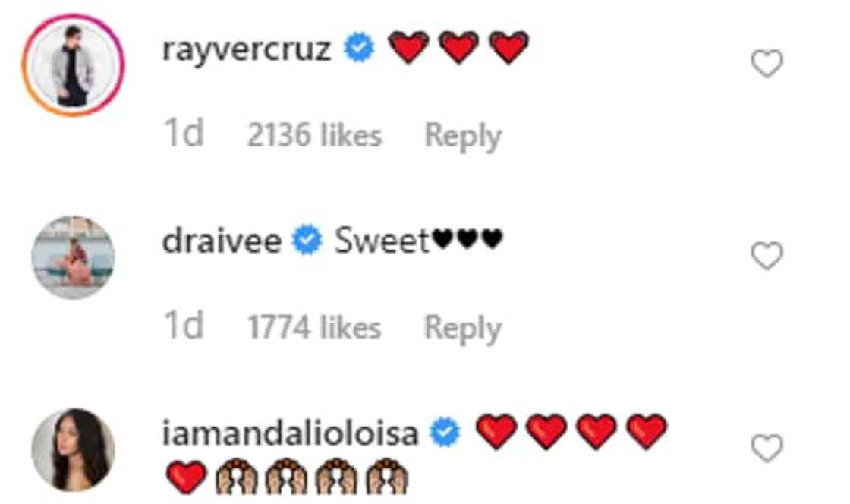Click the verified badge beside iamandalioloisa
The width and height of the screenshot is (850, 504).
(x=445, y=433)
